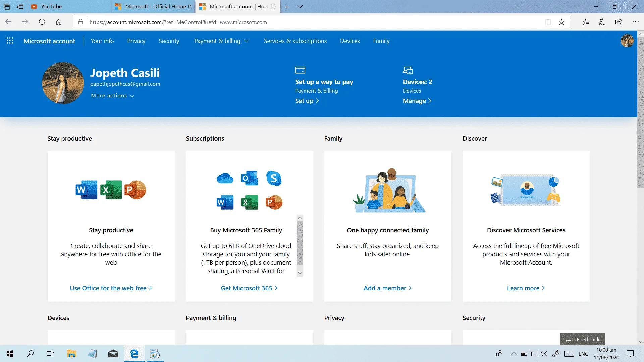Image resolution: width=644 pixels, height=362 pixels.
Task: Open the Action Center notifications
Action: point(630,354)
